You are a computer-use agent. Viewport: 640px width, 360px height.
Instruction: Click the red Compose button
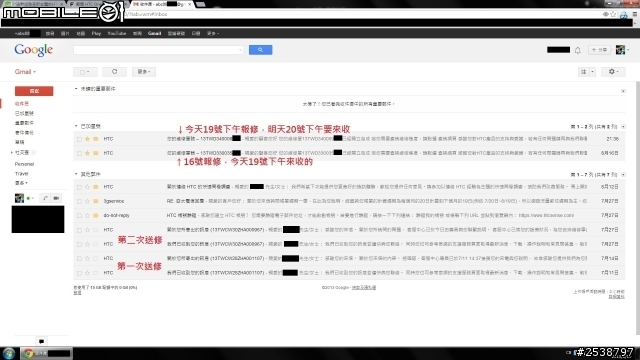coord(34,91)
